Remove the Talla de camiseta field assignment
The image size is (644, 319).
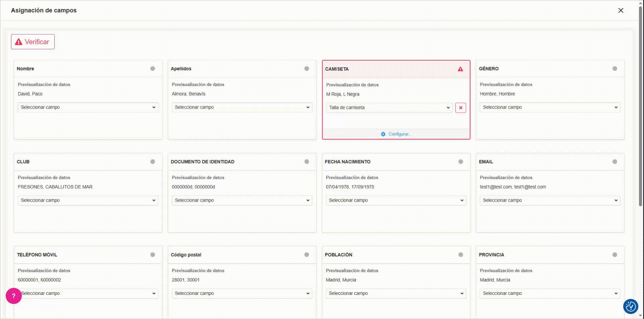coord(461,108)
